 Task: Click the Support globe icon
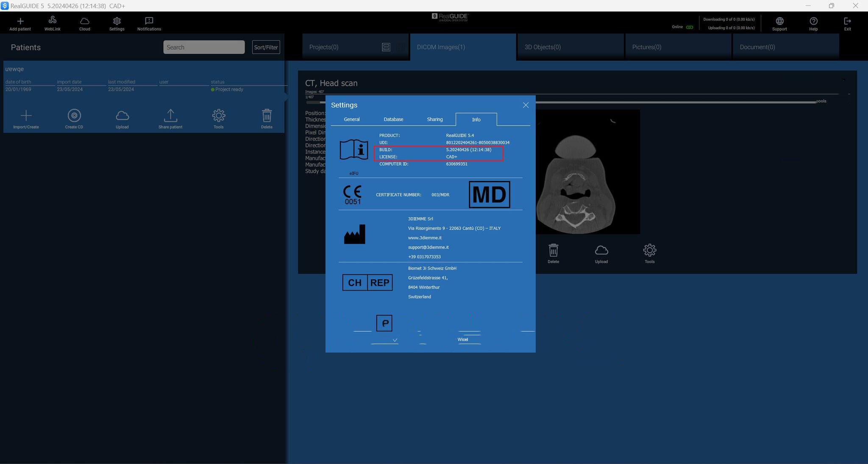(779, 21)
